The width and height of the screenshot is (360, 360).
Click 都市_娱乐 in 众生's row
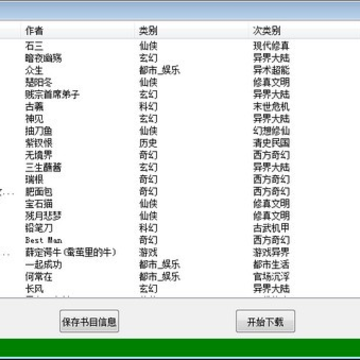(x=160, y=70)
